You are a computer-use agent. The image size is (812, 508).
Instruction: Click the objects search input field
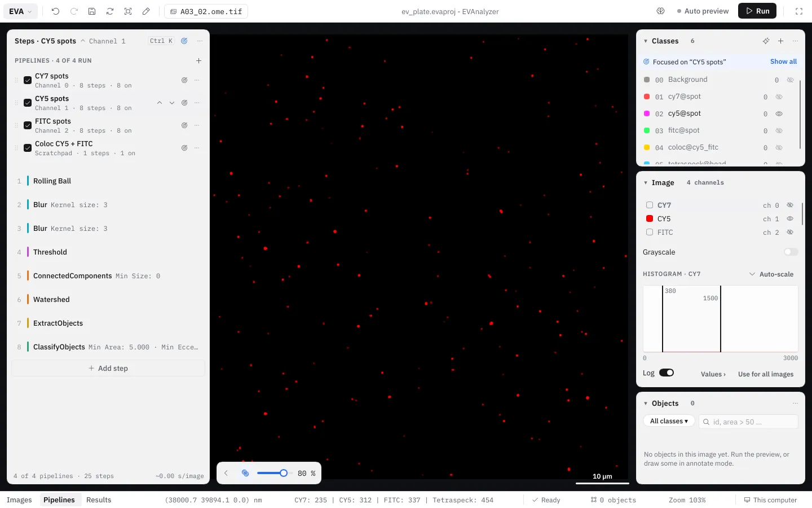point(748,422)
